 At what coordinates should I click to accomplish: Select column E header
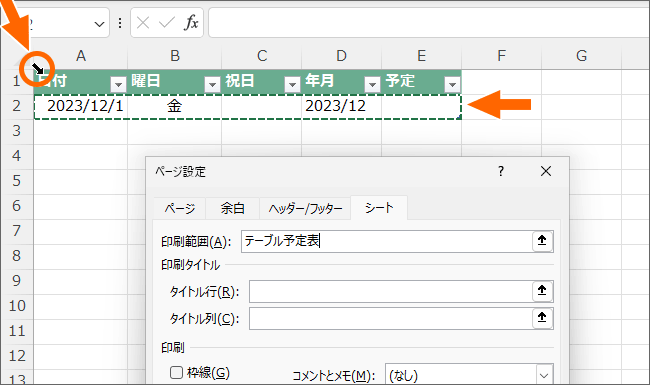(421, 56)
